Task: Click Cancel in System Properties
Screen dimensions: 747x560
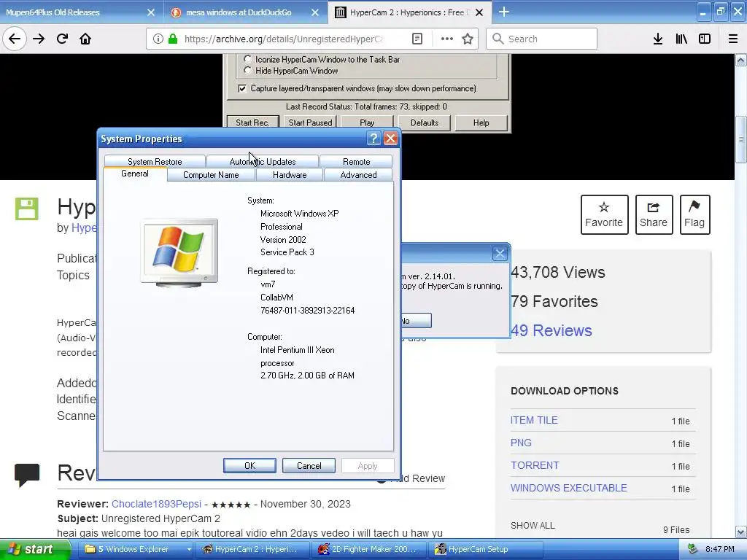Action: tap(309, 466)
